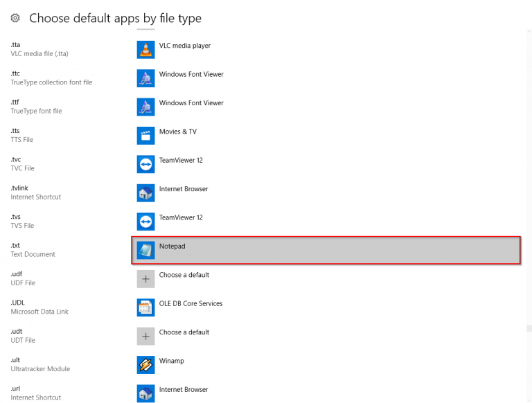The height and width of the screenshot is (403, 532).
Task: Click the Winamp lightning icon for .ult
Action: (x=145, y=365)
